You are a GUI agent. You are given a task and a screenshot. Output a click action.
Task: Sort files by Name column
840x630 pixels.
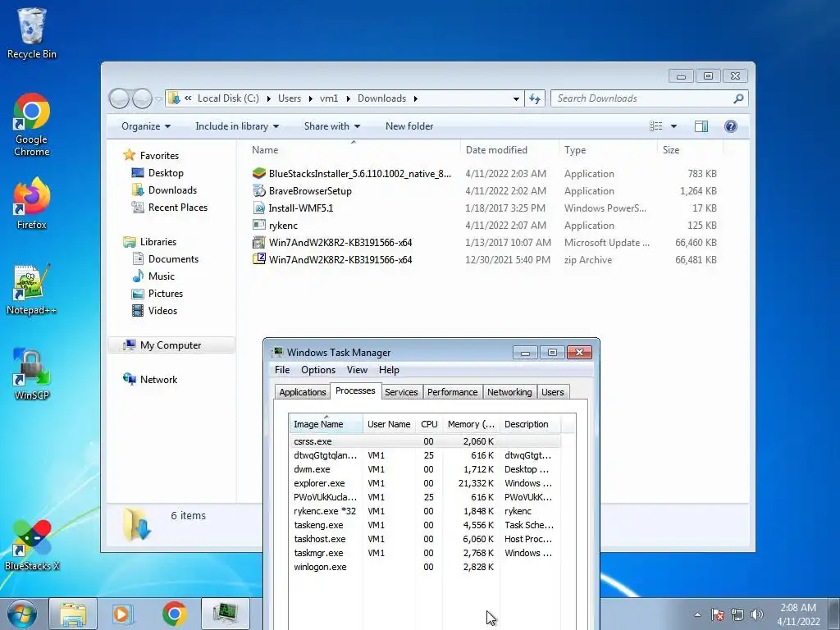click(354, 150)
